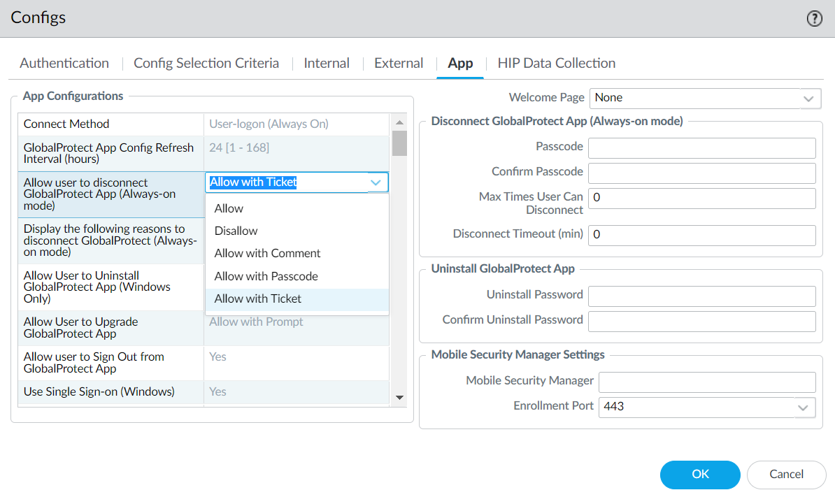Choose Allow with Comment from list
Screen dimensions: 835x504
(x=267, y=253)
